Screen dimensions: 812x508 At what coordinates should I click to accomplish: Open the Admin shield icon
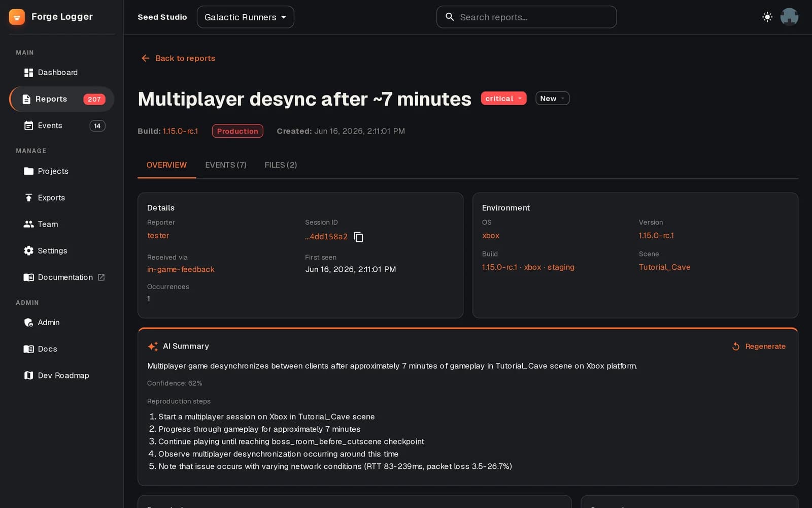point(28,323)
